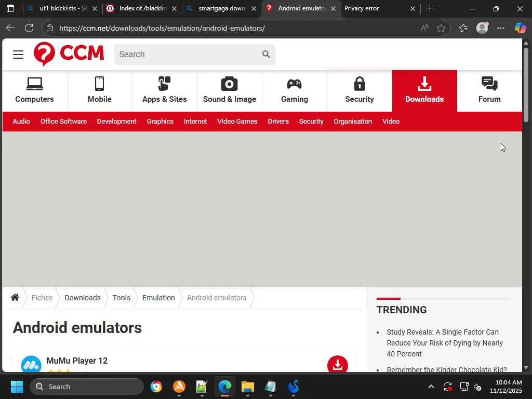Open Development category
532x399 pixels.
point(117,122)
